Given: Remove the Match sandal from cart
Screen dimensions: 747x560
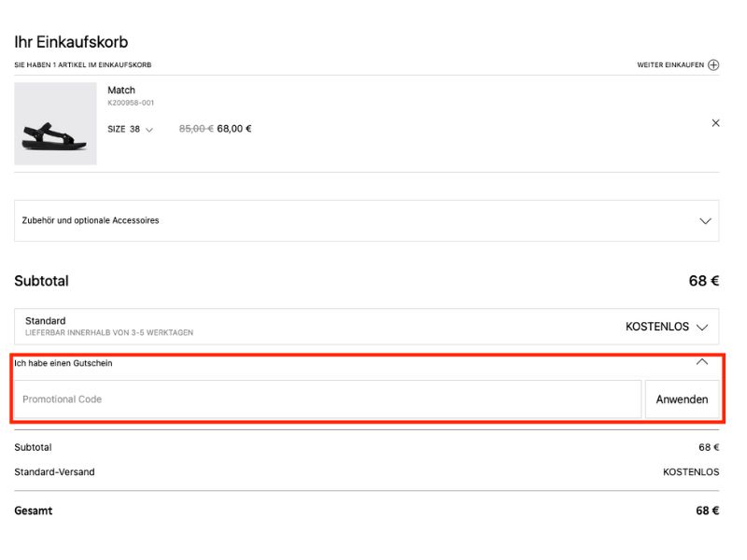Looking at the screenshot, I should coord(715,123).
